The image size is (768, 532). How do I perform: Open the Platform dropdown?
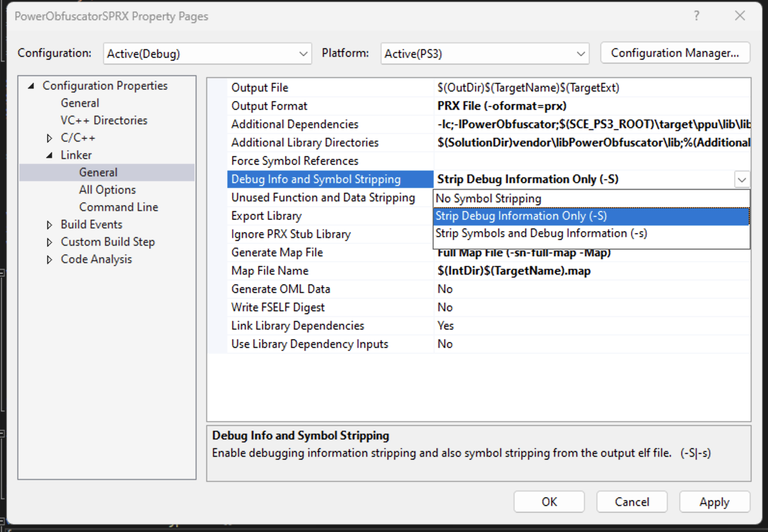tap(485, 53)
